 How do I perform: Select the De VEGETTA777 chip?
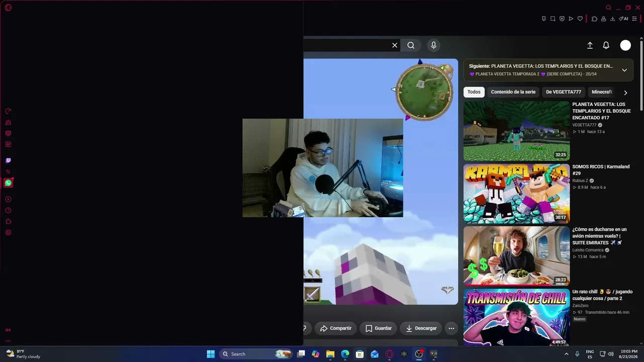[x=563, y=92]
